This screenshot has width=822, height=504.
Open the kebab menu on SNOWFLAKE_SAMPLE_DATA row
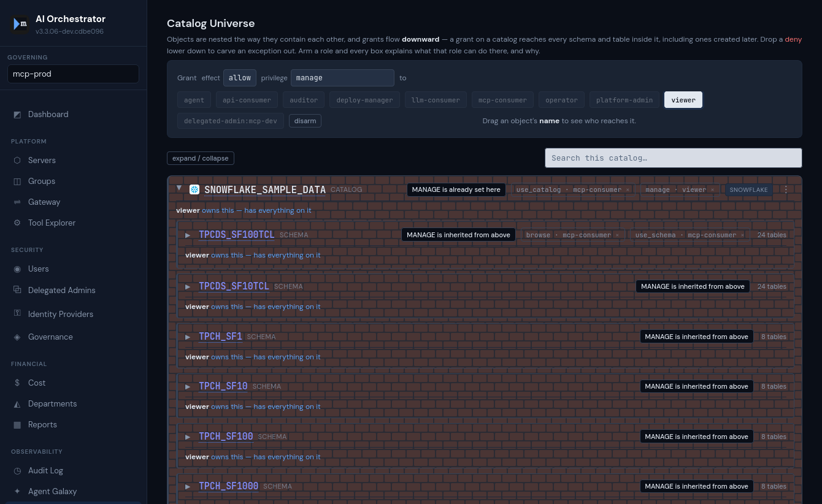pyautogui.click(x=786, y=189)
